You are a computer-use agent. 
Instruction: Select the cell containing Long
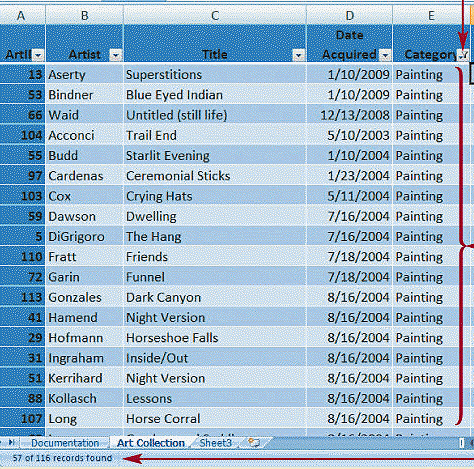tap(84, 419)
